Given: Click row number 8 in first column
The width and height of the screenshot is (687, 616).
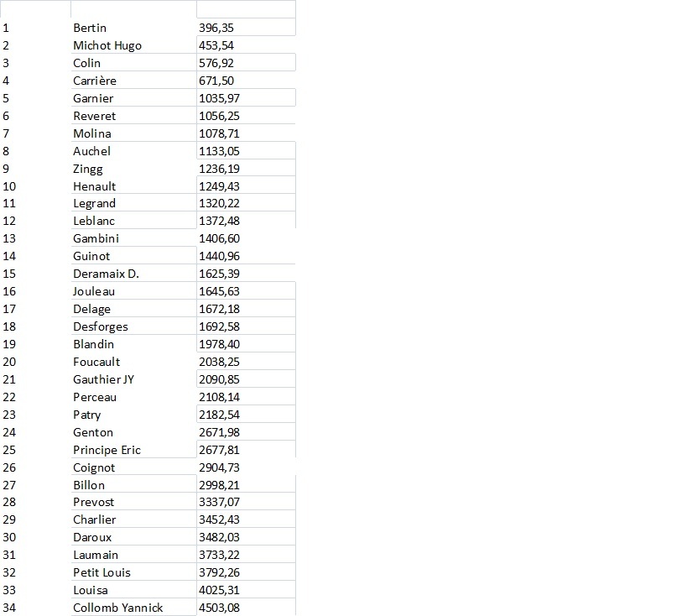Looking at the screenshot, I should 7,151.
